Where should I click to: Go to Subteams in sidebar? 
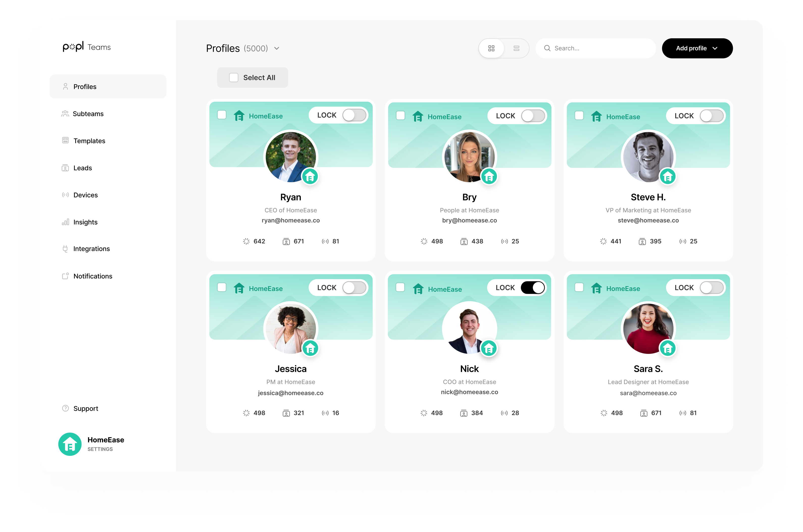click(88, 114)
